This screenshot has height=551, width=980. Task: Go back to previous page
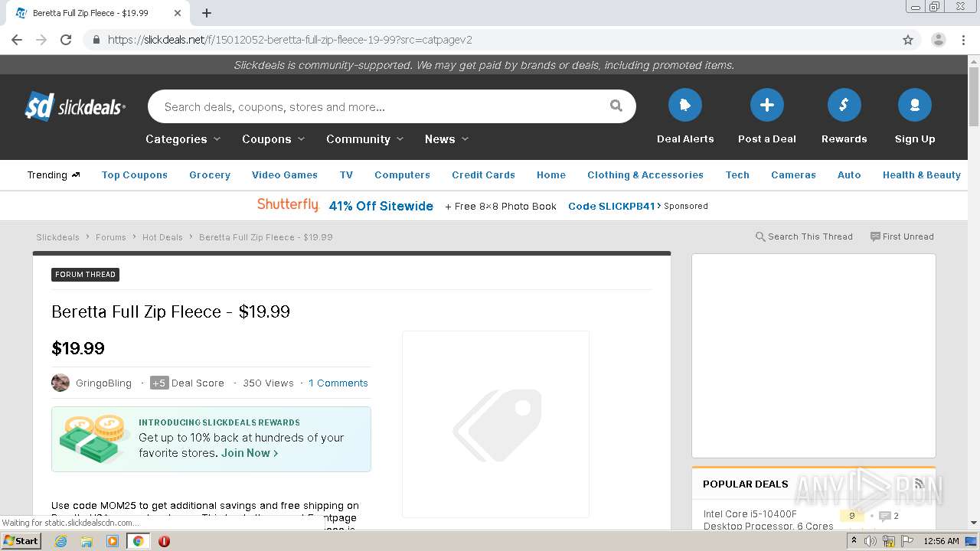click(17, 40)
